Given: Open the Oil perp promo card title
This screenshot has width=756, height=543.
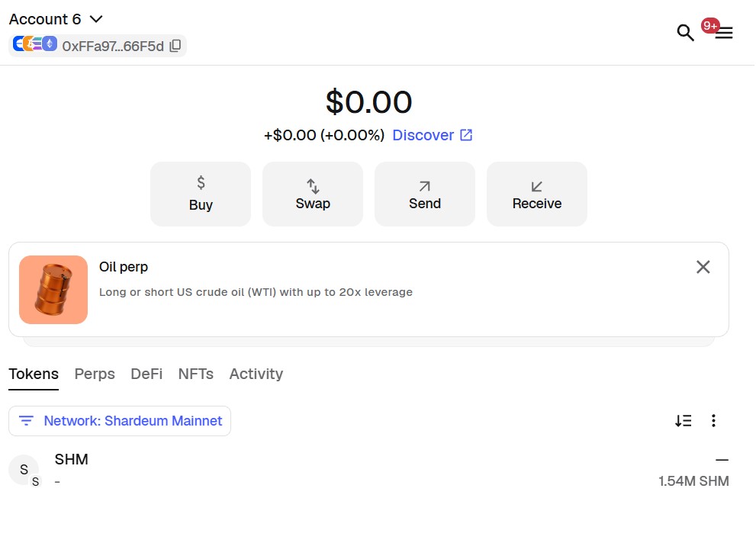Looking at the screenshot, I should coord(124,267).
